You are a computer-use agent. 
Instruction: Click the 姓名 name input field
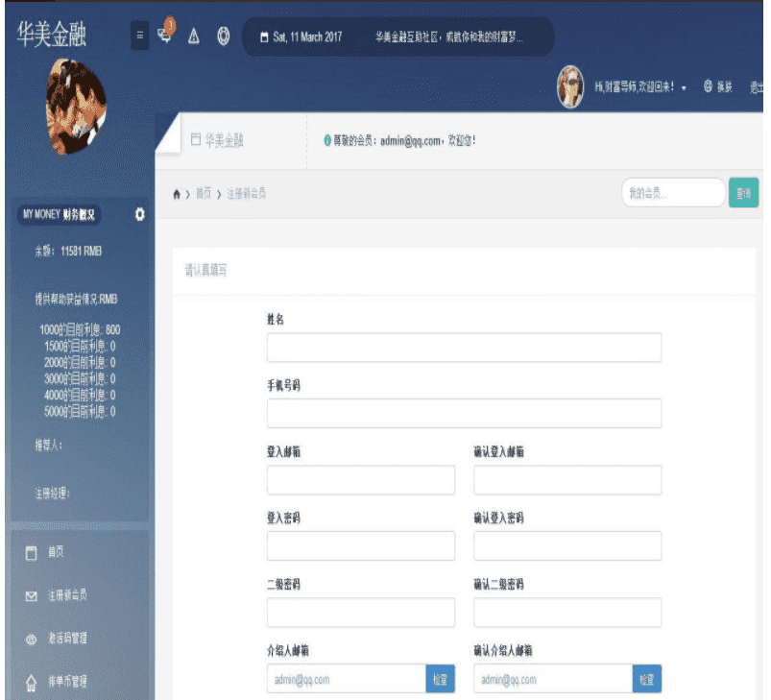click(464, 348)
